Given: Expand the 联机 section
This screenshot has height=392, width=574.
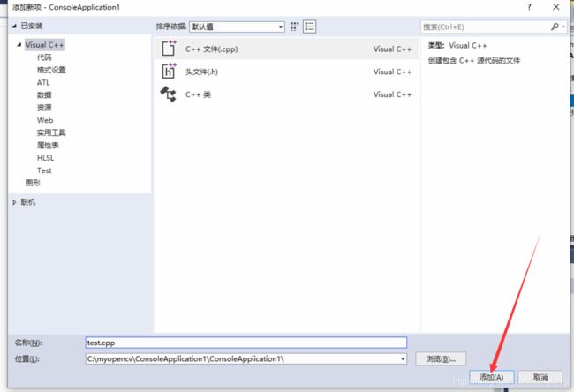Looking at the screenshot, I should (x=14, y=202).
